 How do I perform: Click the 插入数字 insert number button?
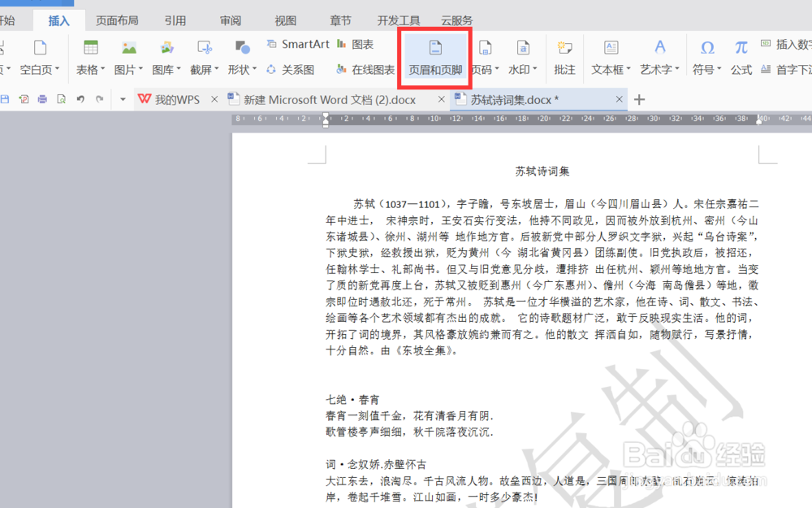[x=786, y=44]
